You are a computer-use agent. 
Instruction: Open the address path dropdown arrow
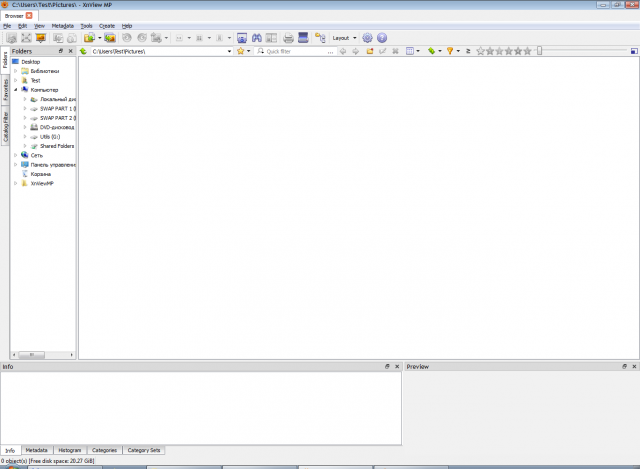point(229,51)
